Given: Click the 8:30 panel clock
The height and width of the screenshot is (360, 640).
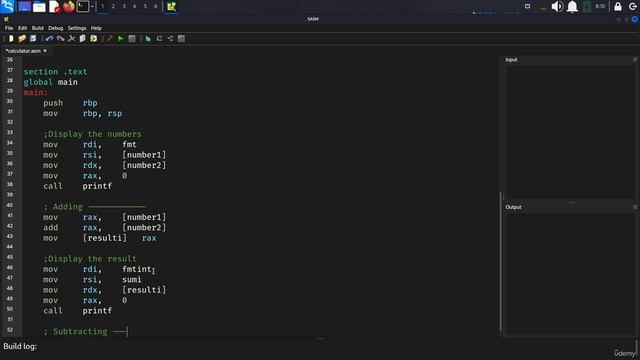Looking at the screenshot, I should [x=600, y=6].
